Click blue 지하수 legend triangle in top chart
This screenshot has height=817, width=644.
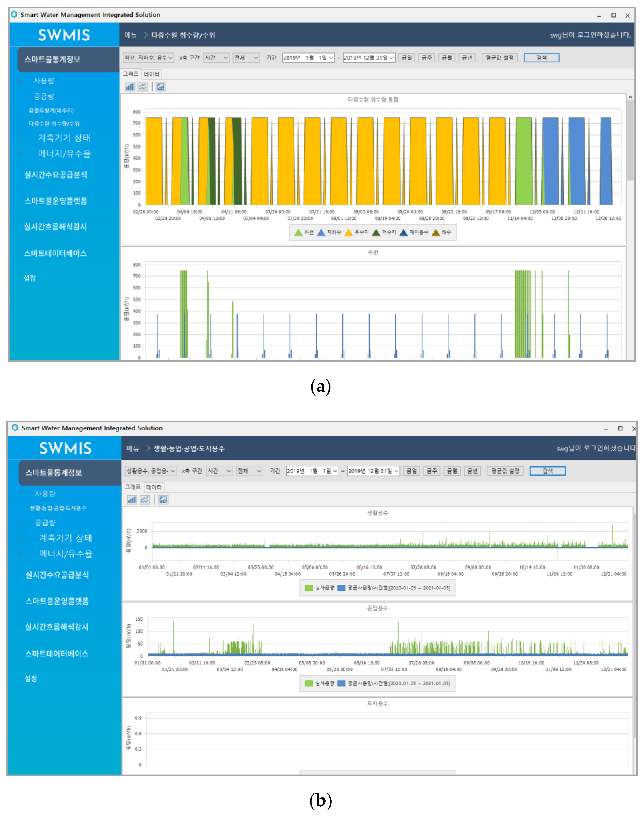(x=321, y=232)
